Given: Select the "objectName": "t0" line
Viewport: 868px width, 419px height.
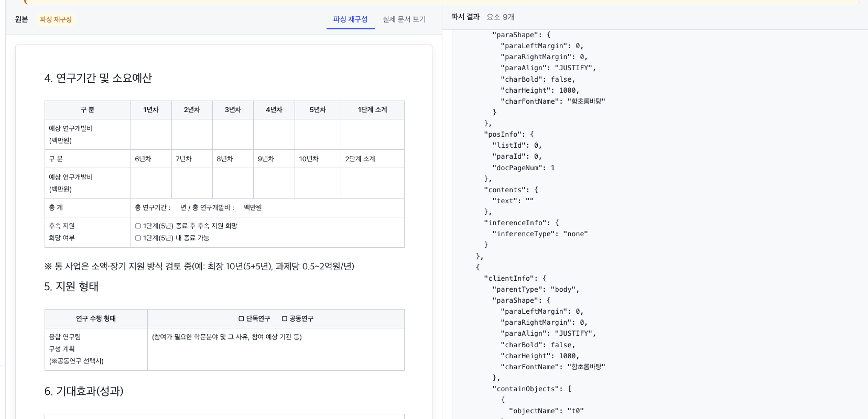Looking at the screenshot, I should [x=546, y=411].
